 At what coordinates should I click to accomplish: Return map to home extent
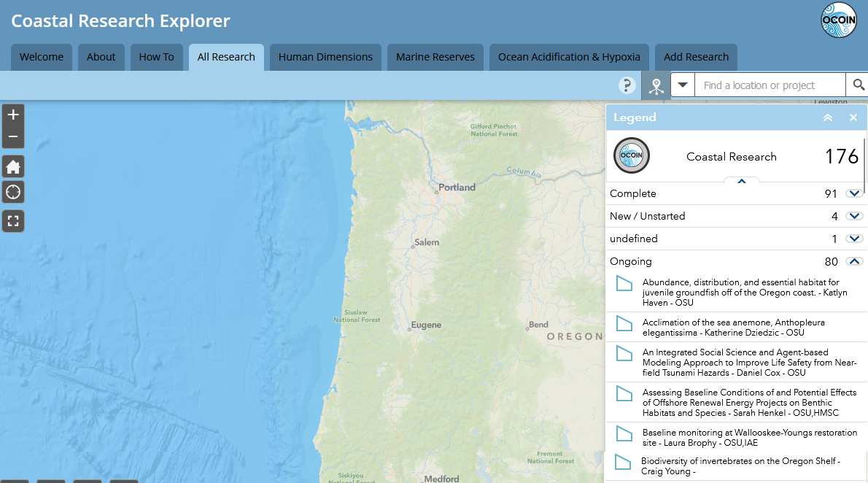tap(13, 167)
